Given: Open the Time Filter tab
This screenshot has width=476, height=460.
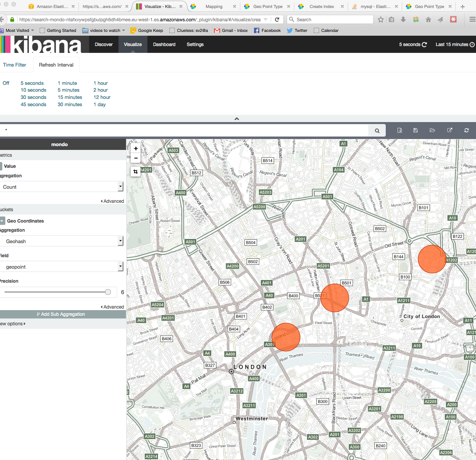Looking at the screenshot, I should point(14,65).
